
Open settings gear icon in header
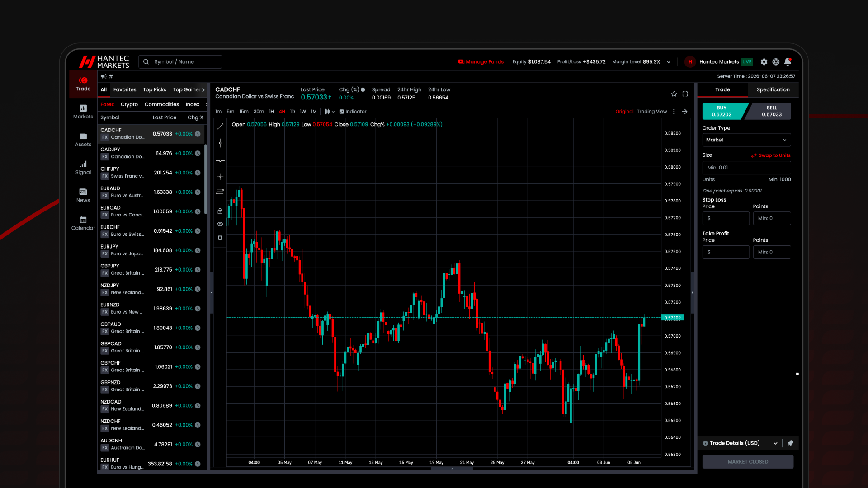pyautogui.click(x=764, y=62)
